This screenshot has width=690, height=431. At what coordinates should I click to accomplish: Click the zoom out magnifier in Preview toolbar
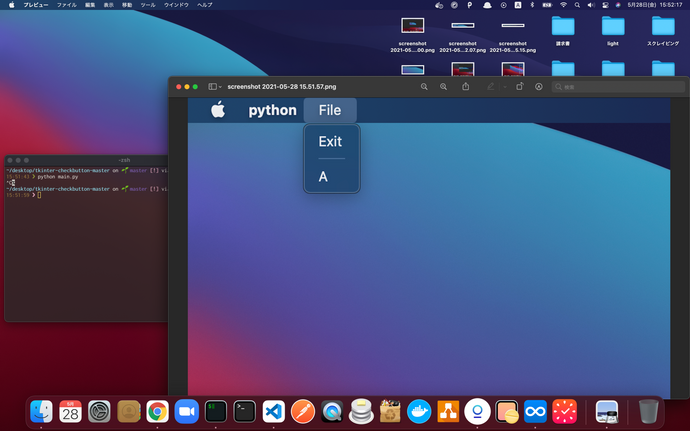pos(424,87)
